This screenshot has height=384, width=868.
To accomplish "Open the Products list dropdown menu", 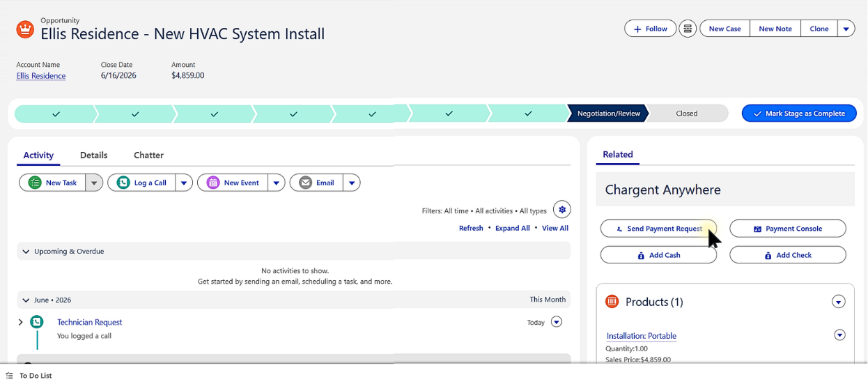I will pos(839,302).
